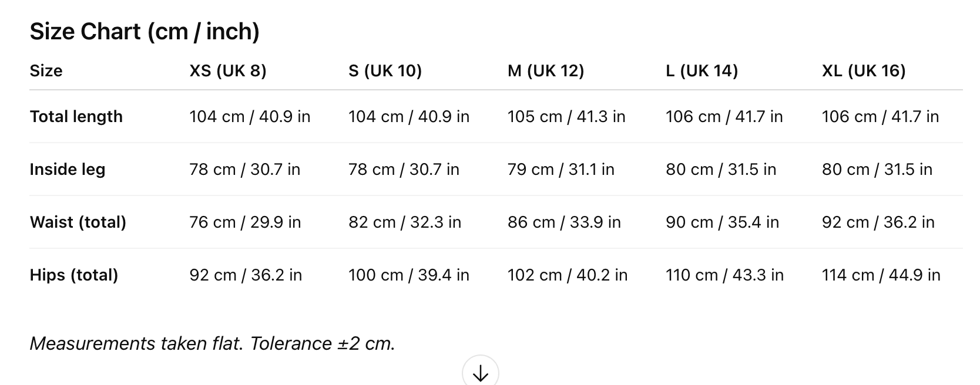Image resolution: width=980 pixels, height=385 pixels.
Task: Select the S (UK 10) column header
Action: (x=385, y=71)
